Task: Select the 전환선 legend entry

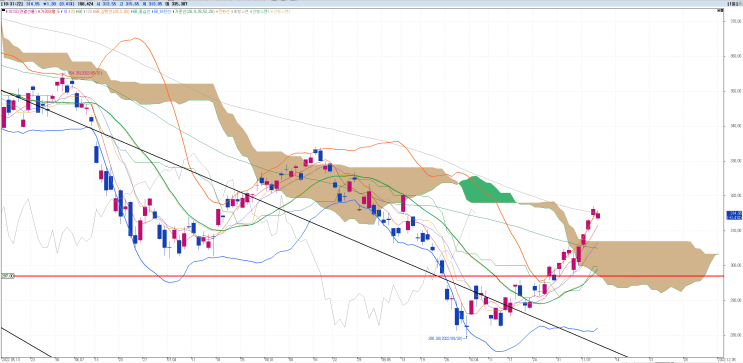Action: [x=223, y=11]
